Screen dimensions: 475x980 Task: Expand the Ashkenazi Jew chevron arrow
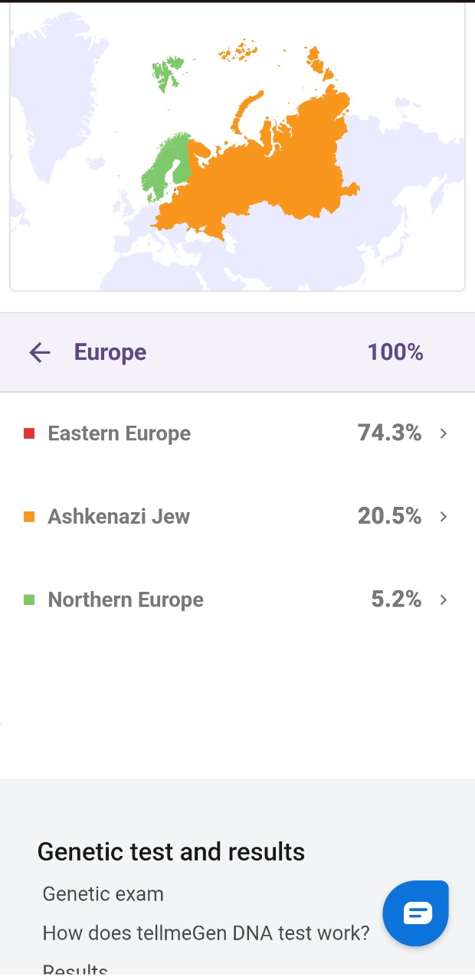[444, 517]
